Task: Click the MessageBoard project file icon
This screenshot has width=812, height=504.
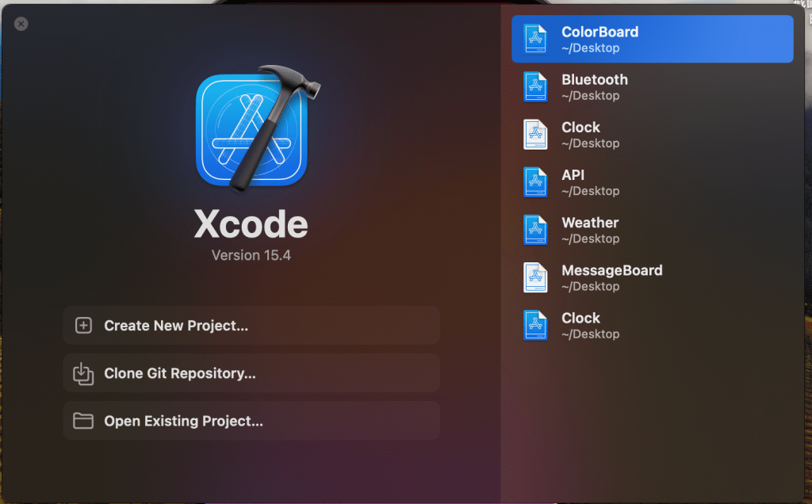Action: coord(535,277)
